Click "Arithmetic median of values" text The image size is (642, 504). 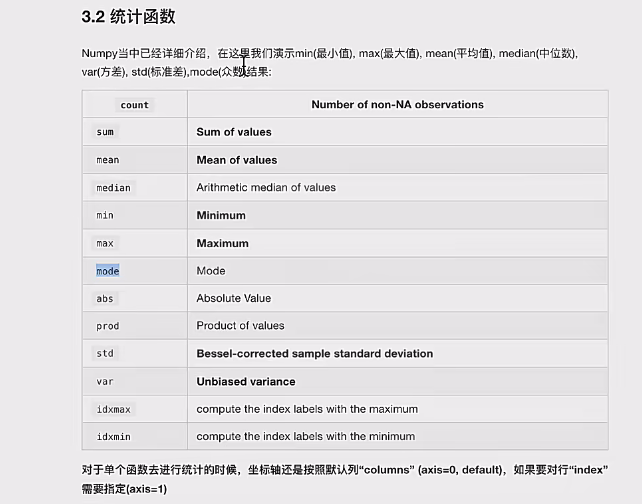(266, 188)
